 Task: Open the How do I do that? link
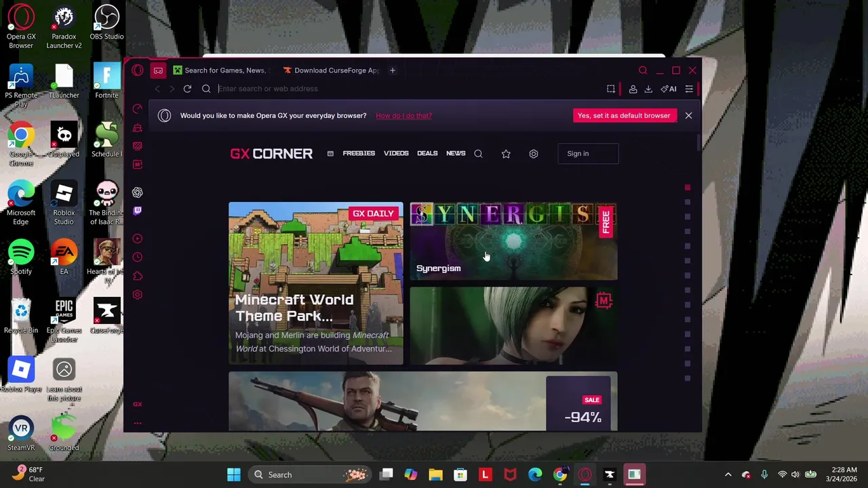(x=403, y=115)
